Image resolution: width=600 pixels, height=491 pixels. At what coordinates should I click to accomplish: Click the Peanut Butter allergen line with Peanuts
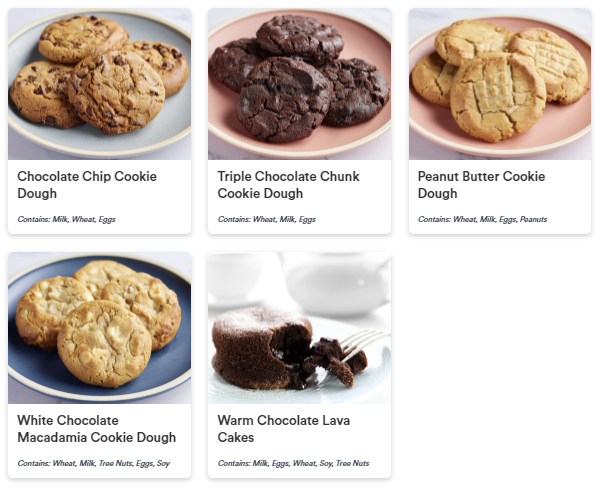tap(483, 219)
